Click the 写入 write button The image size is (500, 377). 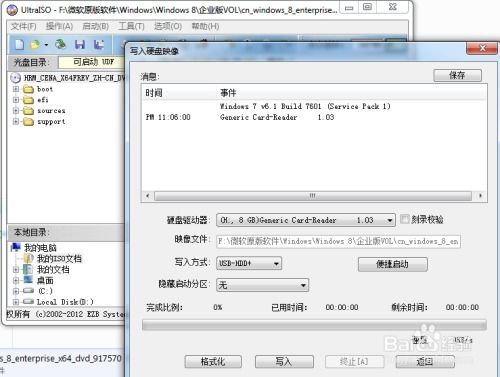284,362
